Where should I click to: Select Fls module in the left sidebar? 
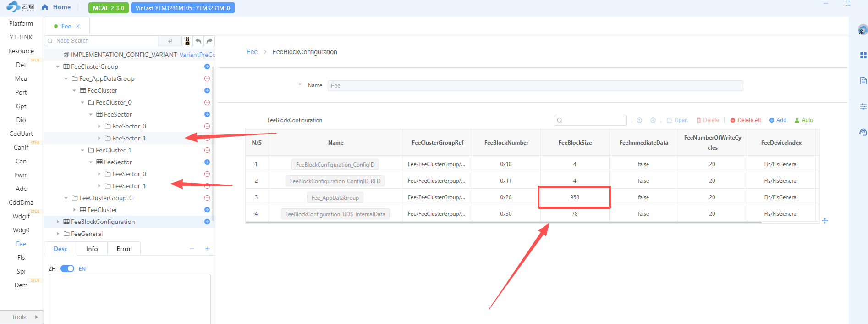[21, 257]
